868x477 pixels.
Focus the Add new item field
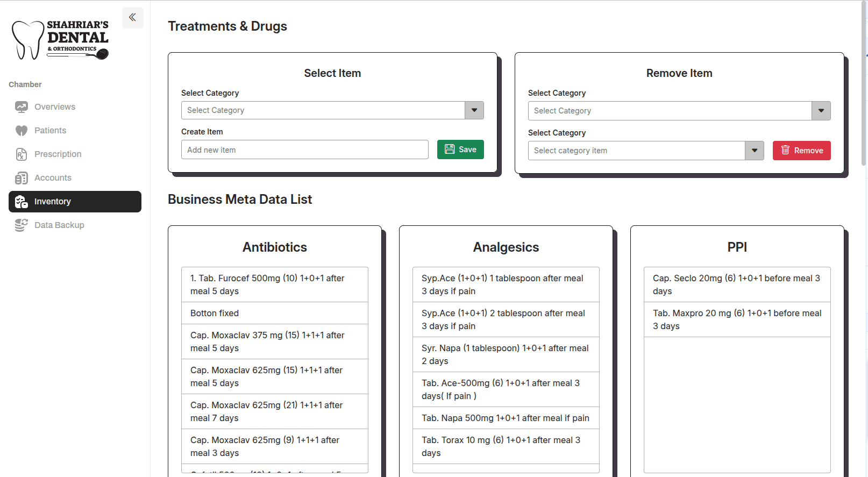coord(304,150)
